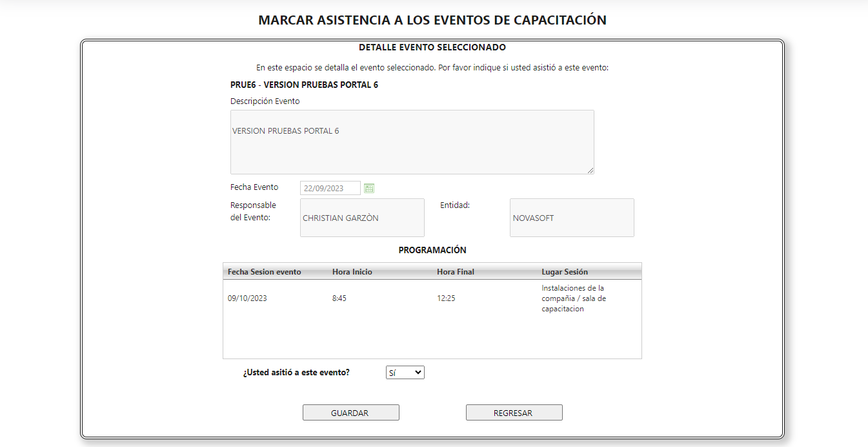Screen dimensions: 868x447
Task: Select the session row dated 09/10/2023
Action: (387, 298)
